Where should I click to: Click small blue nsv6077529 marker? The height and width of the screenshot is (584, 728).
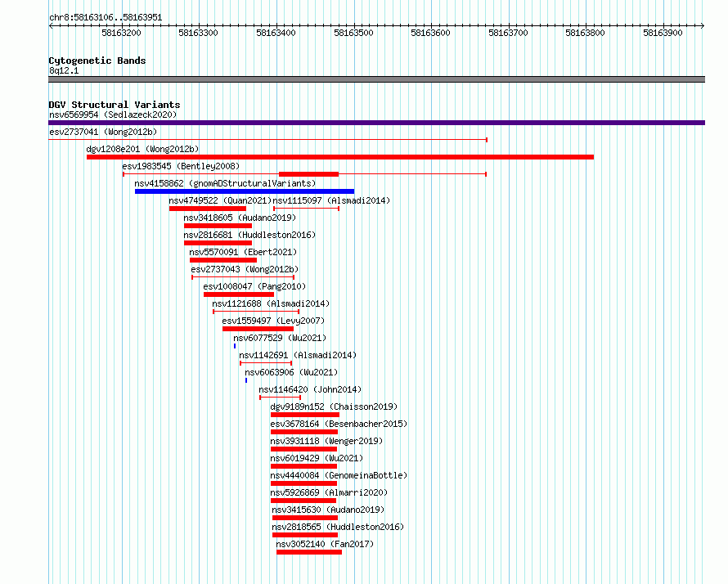235,346
